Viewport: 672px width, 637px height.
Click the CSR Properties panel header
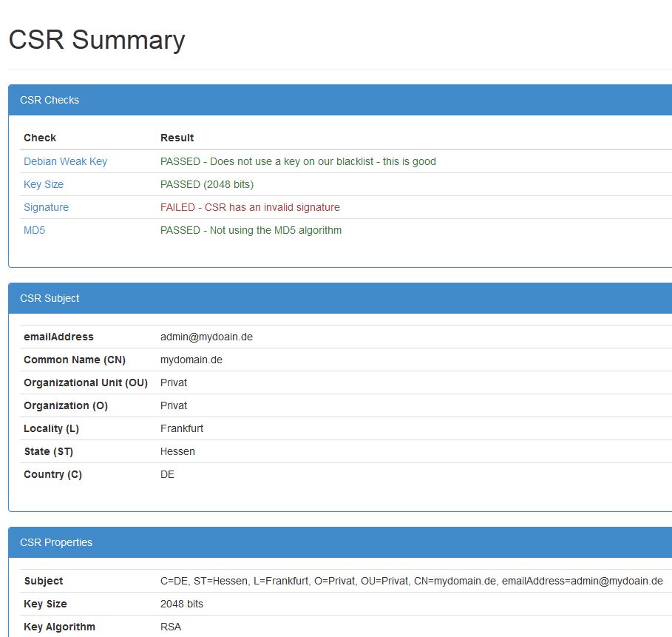(x=56, y=542)
